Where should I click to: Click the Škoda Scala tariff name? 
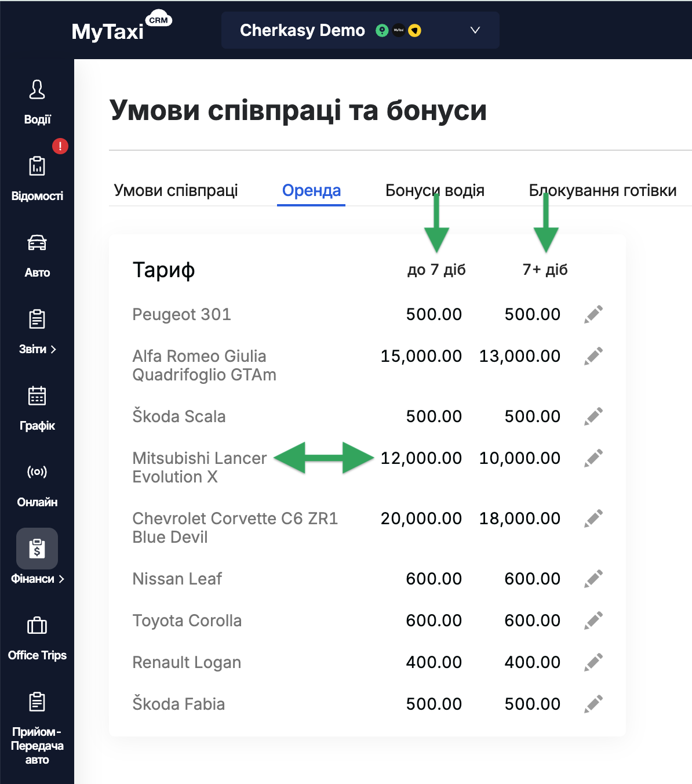click(179, 416)
